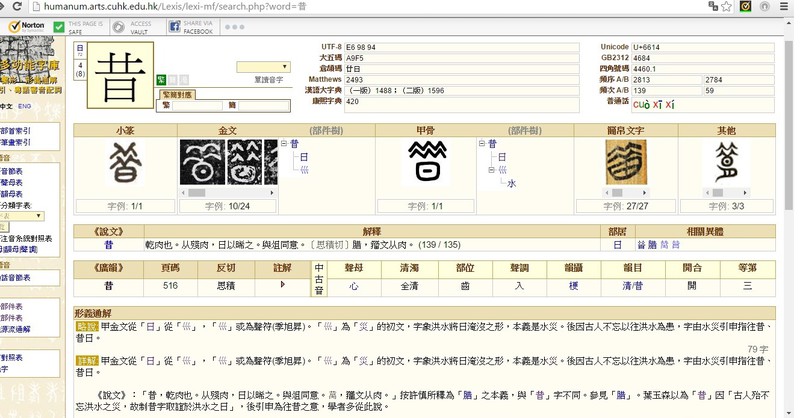
Task: Click the 小篆 seal script glyph image
Action: click(x=124, y=162)
